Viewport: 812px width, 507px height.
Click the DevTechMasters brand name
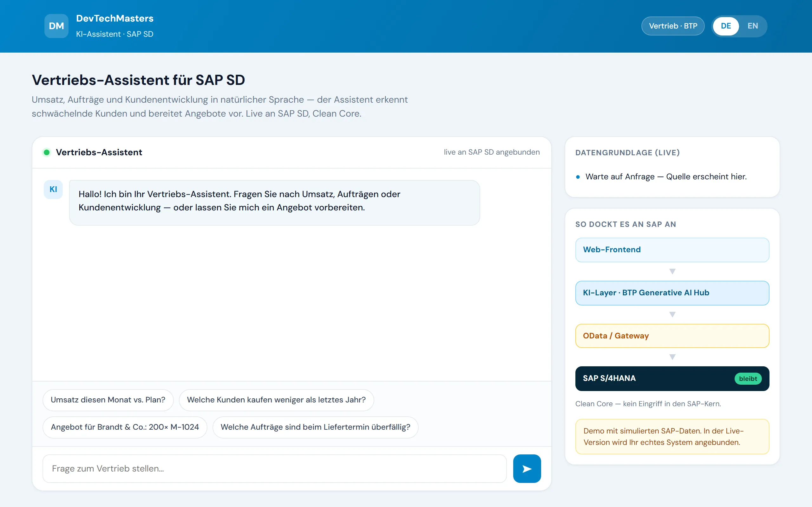(x=115, y=18)
